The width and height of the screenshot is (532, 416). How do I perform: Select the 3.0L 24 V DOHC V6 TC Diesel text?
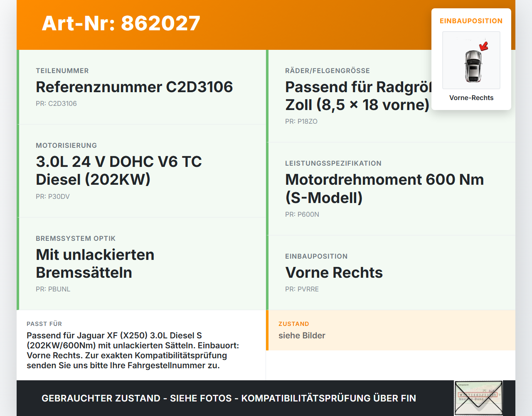(x=119, y=170)
